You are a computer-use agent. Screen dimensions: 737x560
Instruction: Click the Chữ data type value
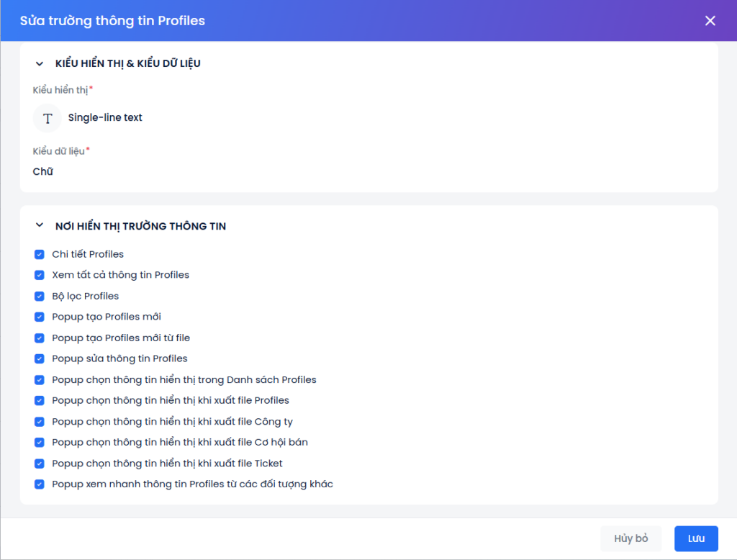pyautogui.click(x=43, y=171)
